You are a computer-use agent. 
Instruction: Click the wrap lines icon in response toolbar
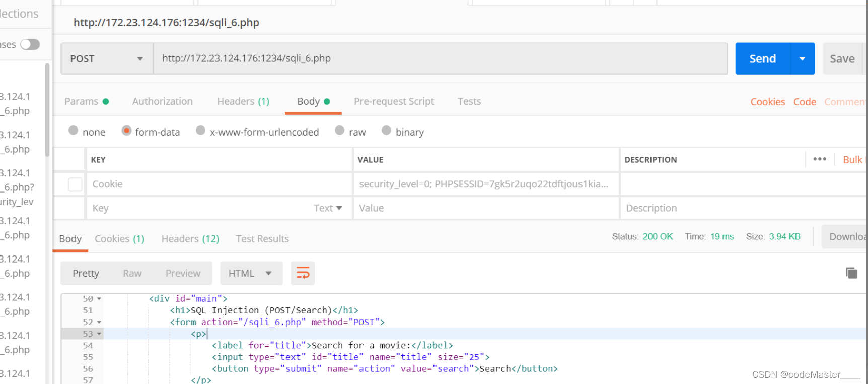pyautogui.click(x=303, y=273)
